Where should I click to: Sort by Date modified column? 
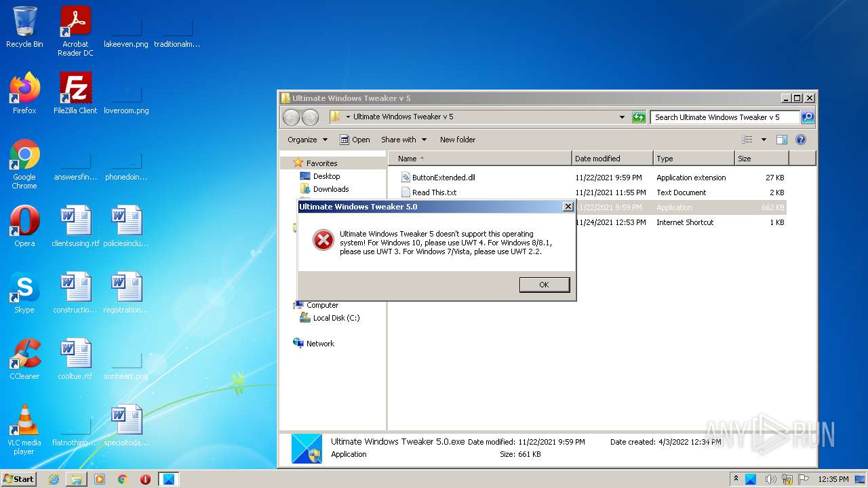612,159
